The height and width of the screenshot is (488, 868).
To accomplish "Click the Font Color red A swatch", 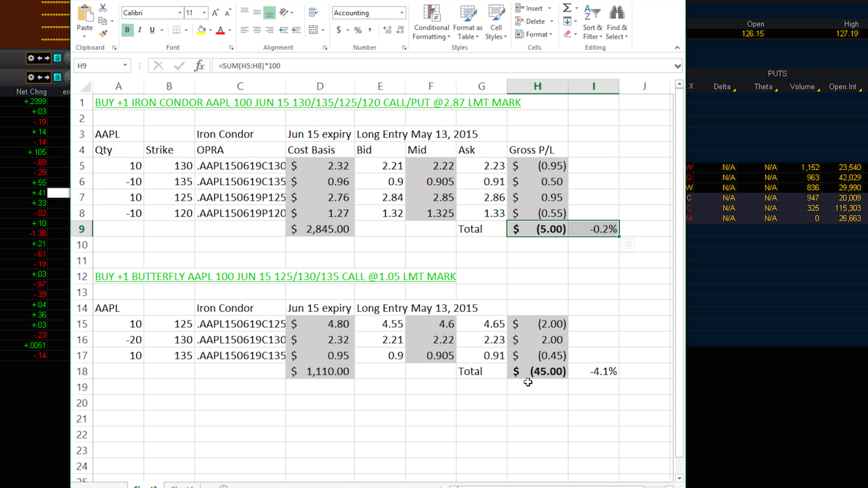I will pyautogui.click(x=220, y=30).
